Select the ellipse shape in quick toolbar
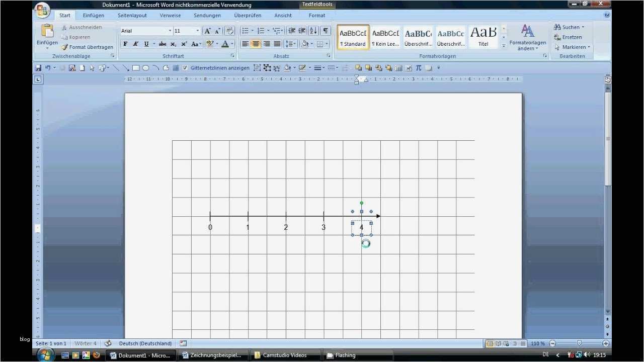Screen dimensions: 644x362 145,68
